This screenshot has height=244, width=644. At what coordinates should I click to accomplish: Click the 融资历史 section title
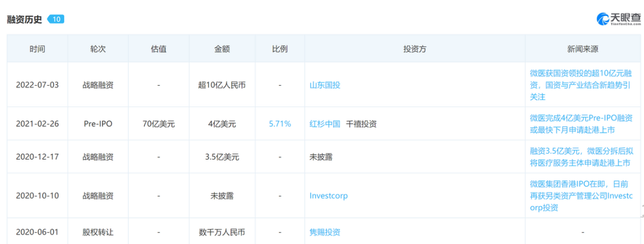point(24,19)
